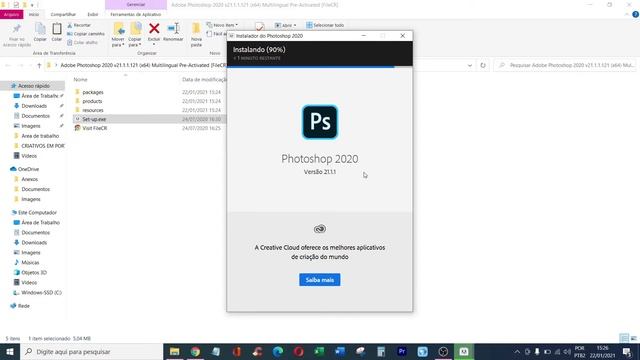Image resolution: width=640 pixels, height=360 pixels.
Task: Click the installer blue progress bar
Action: (x=311, y=67)
